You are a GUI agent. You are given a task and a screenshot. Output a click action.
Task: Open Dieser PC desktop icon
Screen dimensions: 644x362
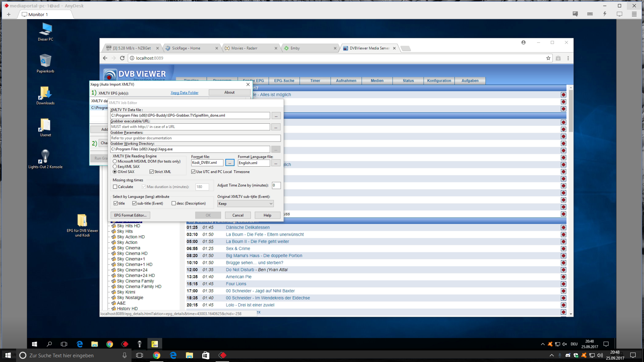pyautogui.click(x=45, y=32)
